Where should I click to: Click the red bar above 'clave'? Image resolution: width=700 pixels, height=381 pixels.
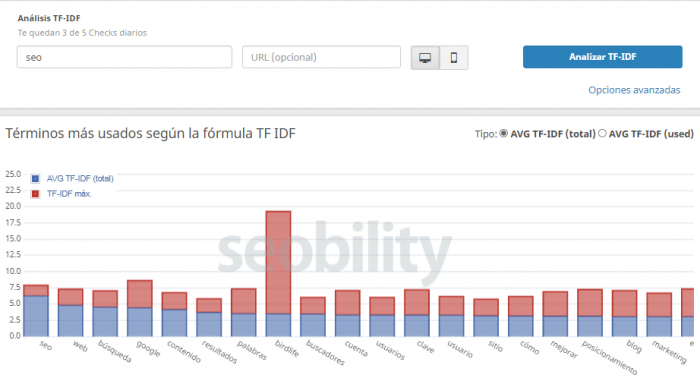(x=417, y=302)
